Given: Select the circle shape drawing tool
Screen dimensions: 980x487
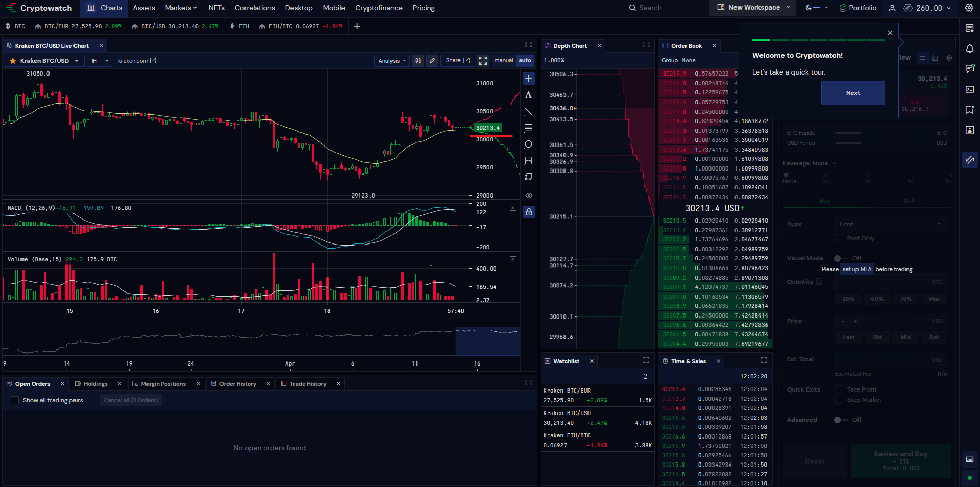Looking at the screenshot, I should (529, 144).
